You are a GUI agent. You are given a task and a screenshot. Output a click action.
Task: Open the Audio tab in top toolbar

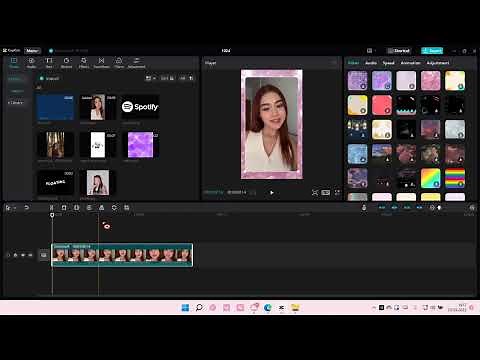31,62
